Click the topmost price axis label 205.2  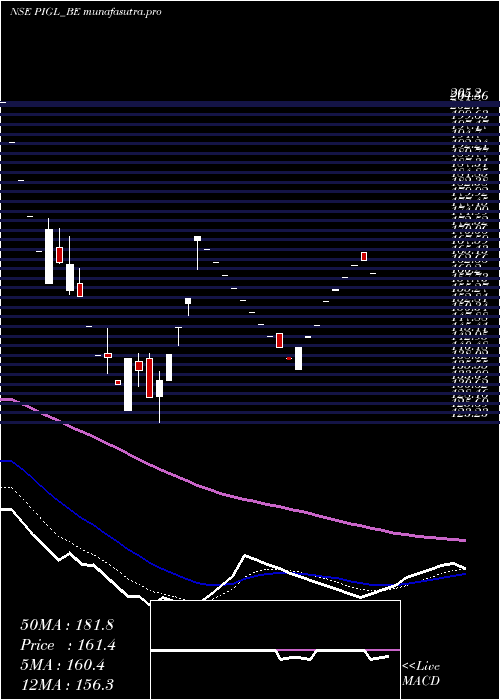pos(464,92)
